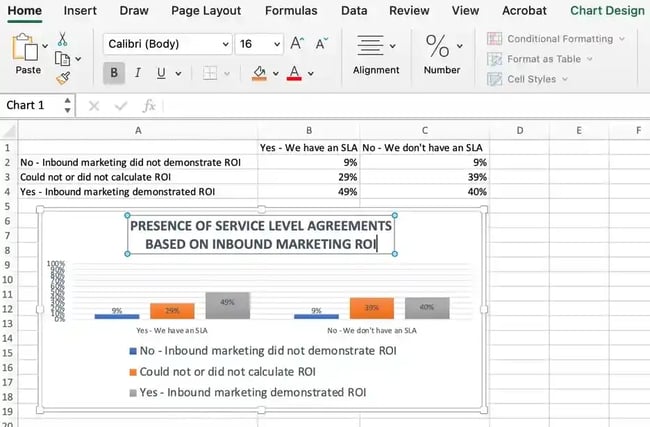Viewport: 650px width, 427px height.
Task: Expand the Borders dropdown arrow
Action: pyautogui.click(x=227, y=74)
